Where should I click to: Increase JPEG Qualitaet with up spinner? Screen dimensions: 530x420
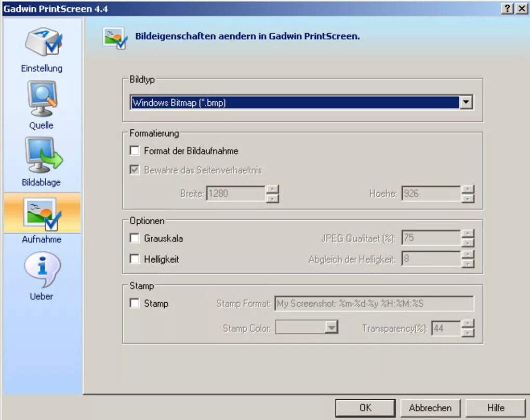pos(468,233)
